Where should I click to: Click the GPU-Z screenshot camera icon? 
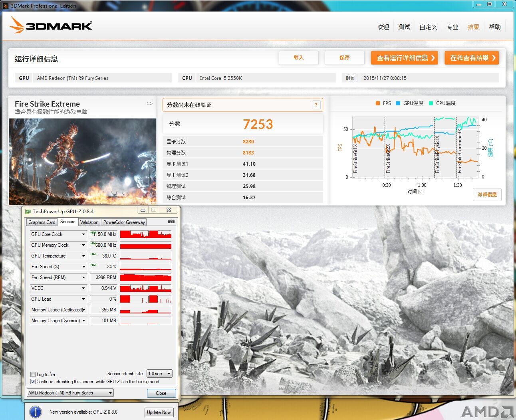pyautogui.click(x=171, y=222)
